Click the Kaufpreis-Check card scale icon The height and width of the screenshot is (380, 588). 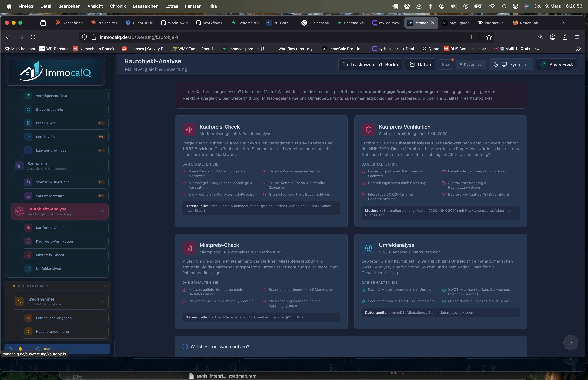[189, 130]
